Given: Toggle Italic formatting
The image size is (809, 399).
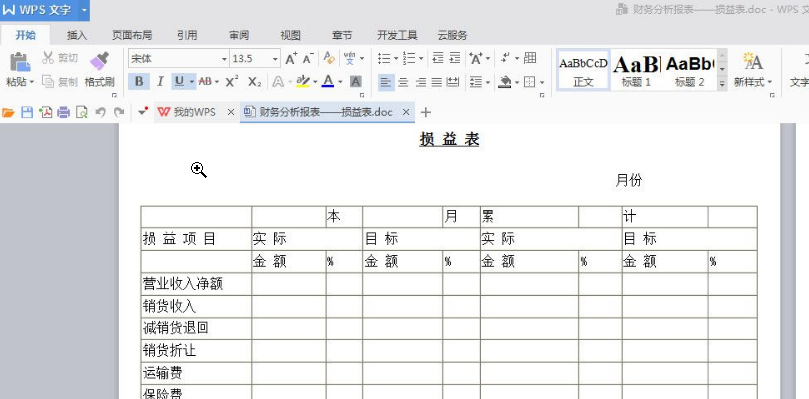Looking at the screenshot, I should coord(160,82).
